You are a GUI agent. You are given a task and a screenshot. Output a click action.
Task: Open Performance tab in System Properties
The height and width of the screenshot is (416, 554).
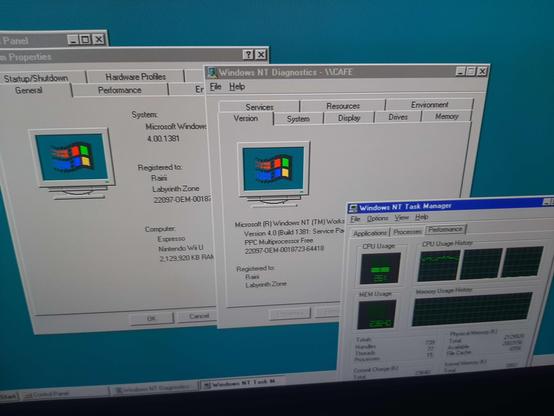(x=119, y=90)
